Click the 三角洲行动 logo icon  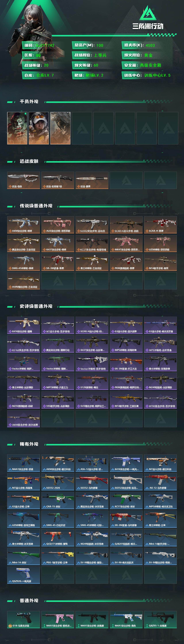coord(148,13)
